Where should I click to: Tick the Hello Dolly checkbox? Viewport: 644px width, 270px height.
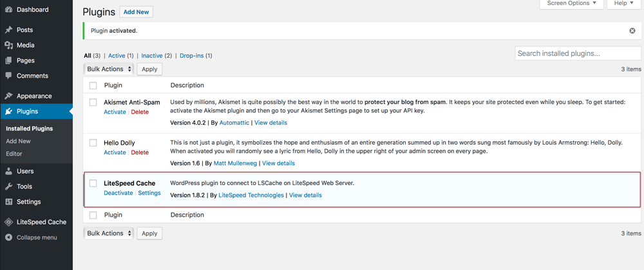click(x=93, y=143)
